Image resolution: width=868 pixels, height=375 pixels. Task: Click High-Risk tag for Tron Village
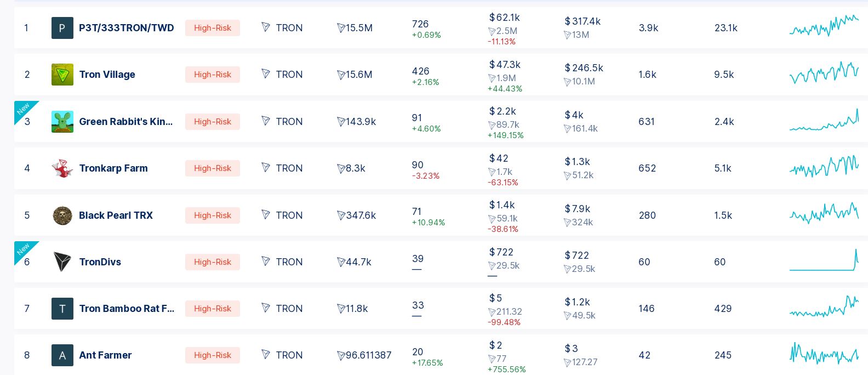(213, 75)
